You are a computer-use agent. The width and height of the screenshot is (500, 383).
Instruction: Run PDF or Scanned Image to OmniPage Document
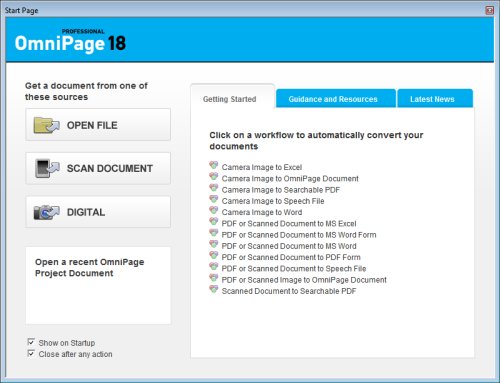pos(304,280)
